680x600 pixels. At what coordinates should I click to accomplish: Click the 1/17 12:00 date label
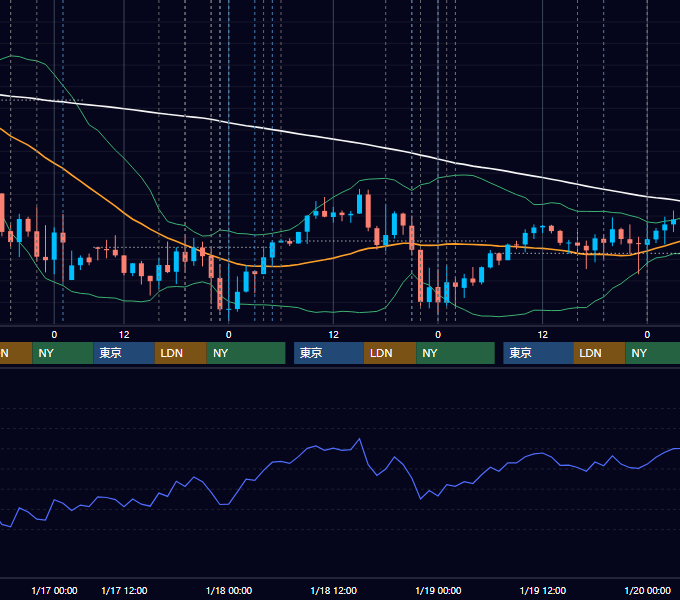[124, 590]
